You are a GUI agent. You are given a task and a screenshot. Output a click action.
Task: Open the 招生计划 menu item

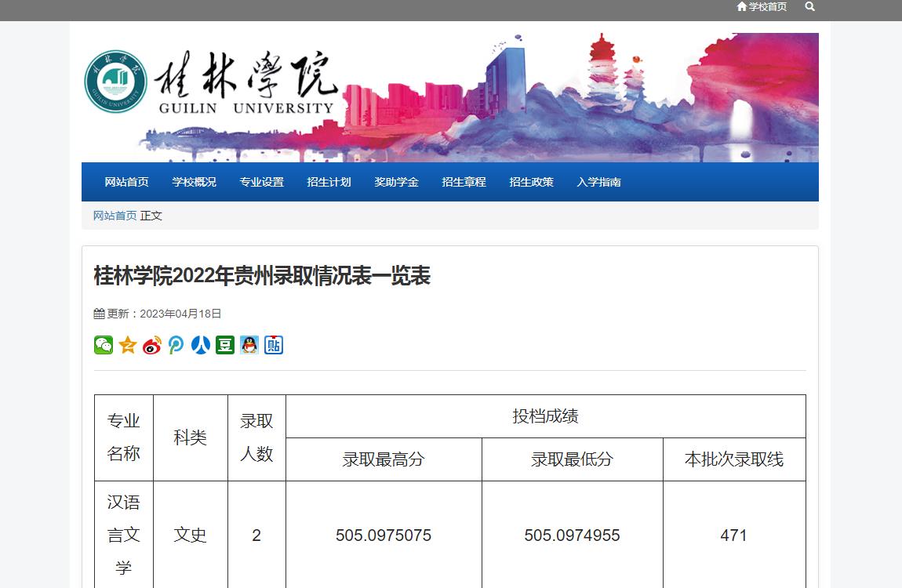click(329, 182)
